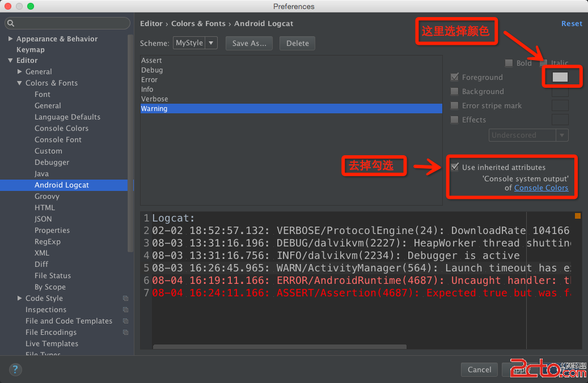Open RegExp colors settings

pyautogui.click(x=47, y=242)
